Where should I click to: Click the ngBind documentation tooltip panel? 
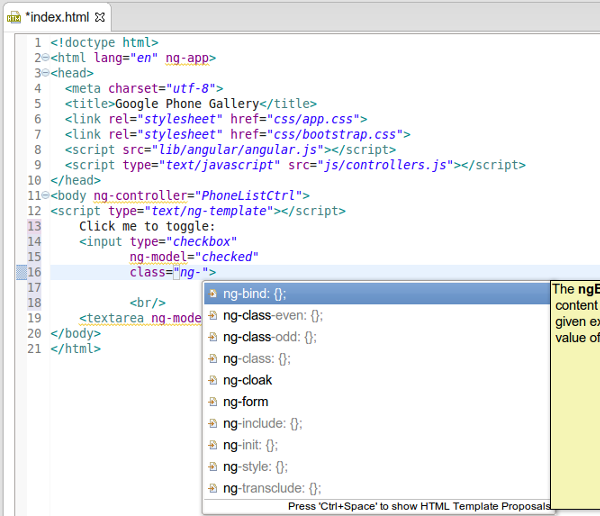pyautogui.click(x=575, y=395)
